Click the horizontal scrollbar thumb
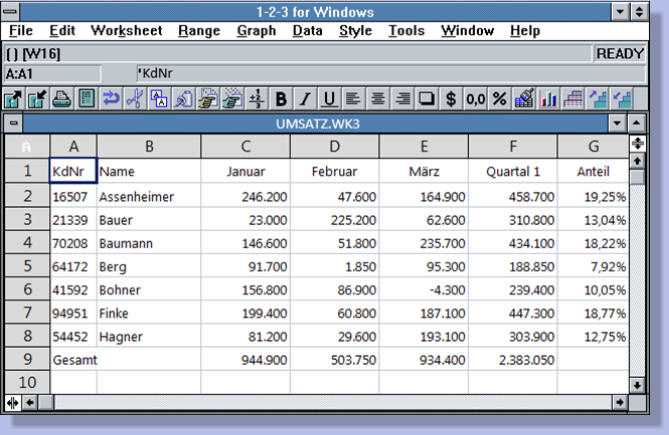The image size is (669, 435). click(46, 402)
